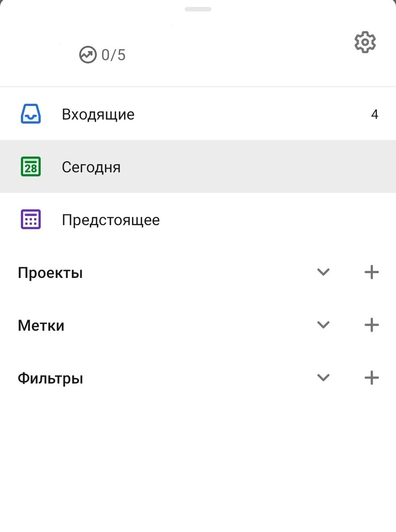The height and width of the screenshot is (532, 396).
Task: Open the Сегодня view
Action: tap(91, 167)
